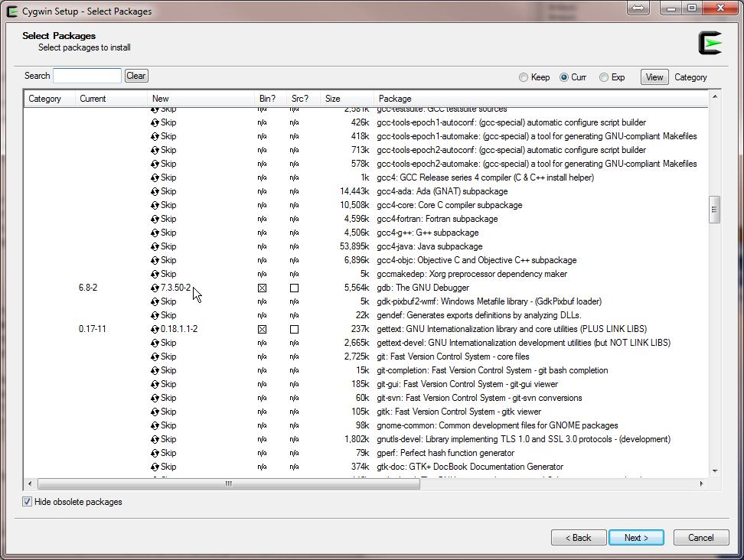Click the skip icon for gtk-doc package
The image size is (744, 560).
coord(155,467)
